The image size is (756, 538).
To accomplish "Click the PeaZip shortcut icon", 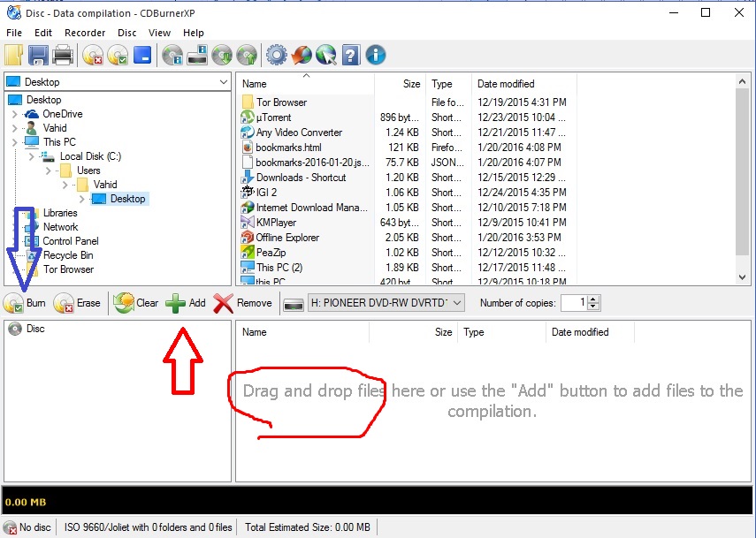I will coord(248,252).
